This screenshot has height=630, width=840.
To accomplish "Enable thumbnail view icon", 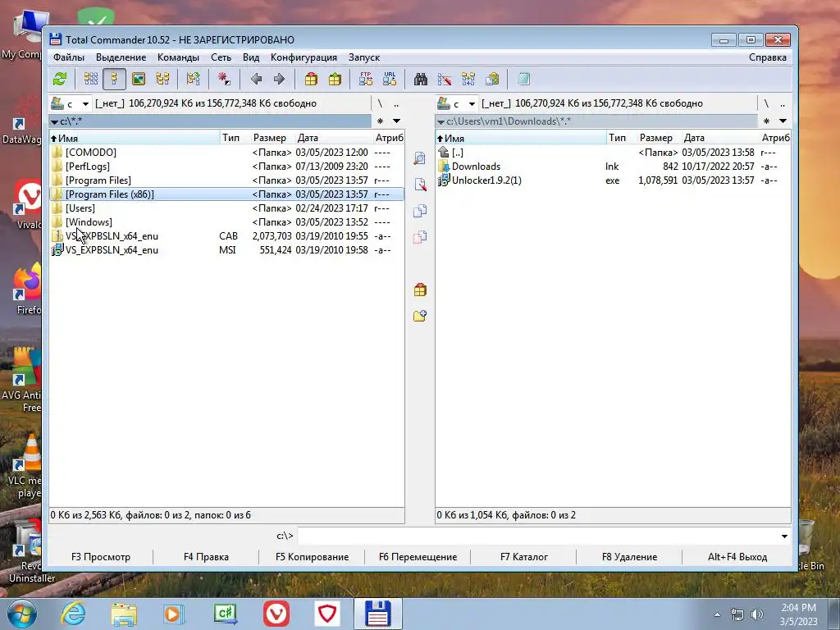I will pos(138,80).
